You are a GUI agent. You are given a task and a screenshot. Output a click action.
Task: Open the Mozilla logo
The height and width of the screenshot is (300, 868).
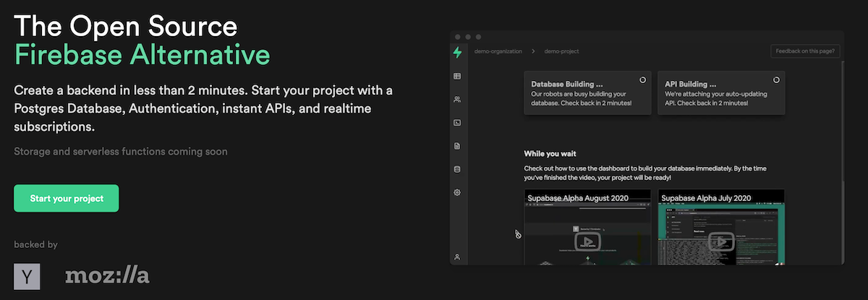click(107, 276)
